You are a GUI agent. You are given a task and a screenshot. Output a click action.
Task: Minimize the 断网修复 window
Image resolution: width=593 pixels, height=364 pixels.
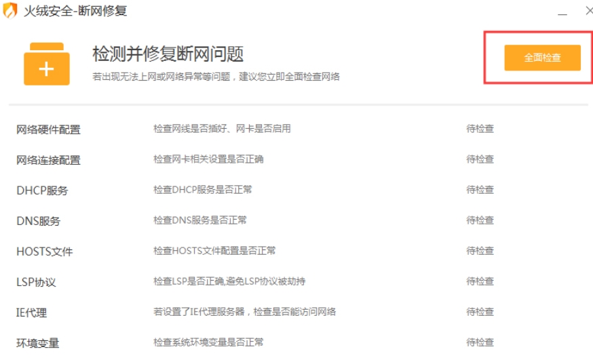(x=562, y=13)
